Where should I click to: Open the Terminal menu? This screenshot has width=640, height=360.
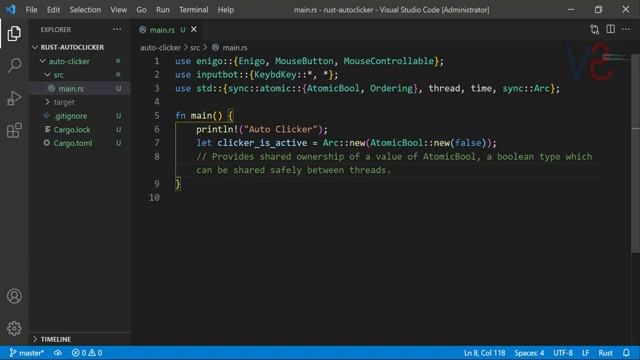[193, 9]
